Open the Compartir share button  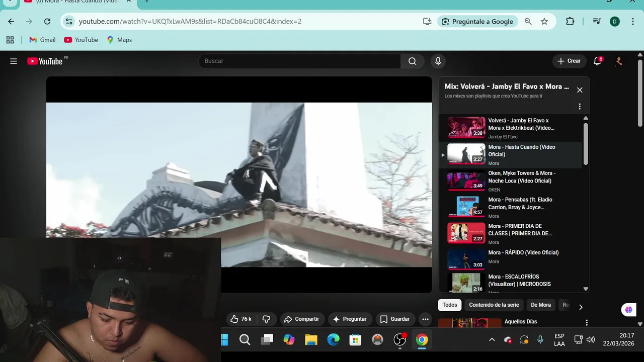pyautogui.click(x=301, y=319)
